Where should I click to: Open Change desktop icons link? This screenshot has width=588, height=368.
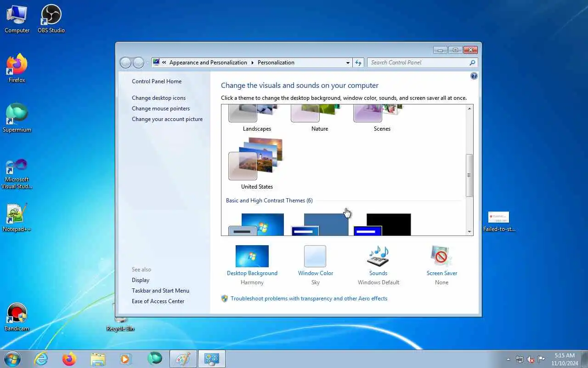(x=159, y=98)
